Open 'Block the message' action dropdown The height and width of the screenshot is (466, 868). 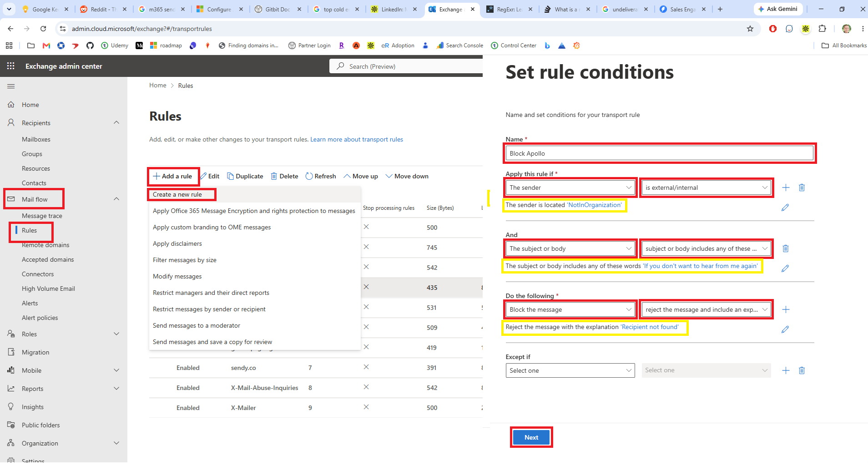point(570,309)
